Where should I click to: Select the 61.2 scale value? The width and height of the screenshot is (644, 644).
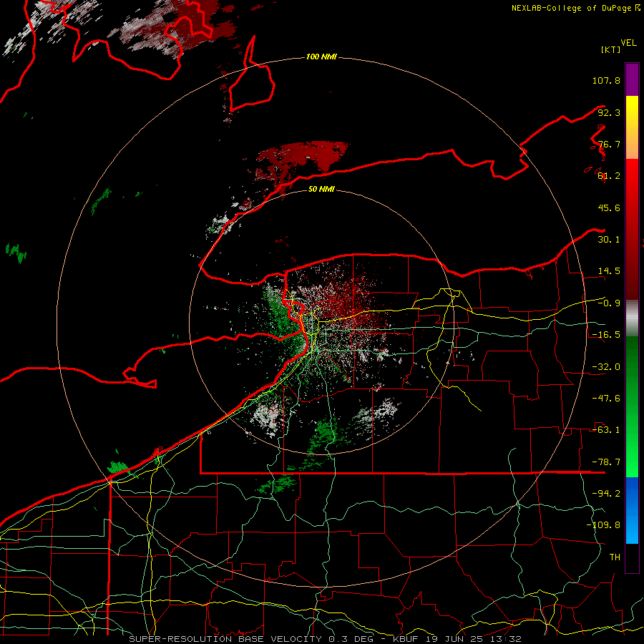[609, 176]
